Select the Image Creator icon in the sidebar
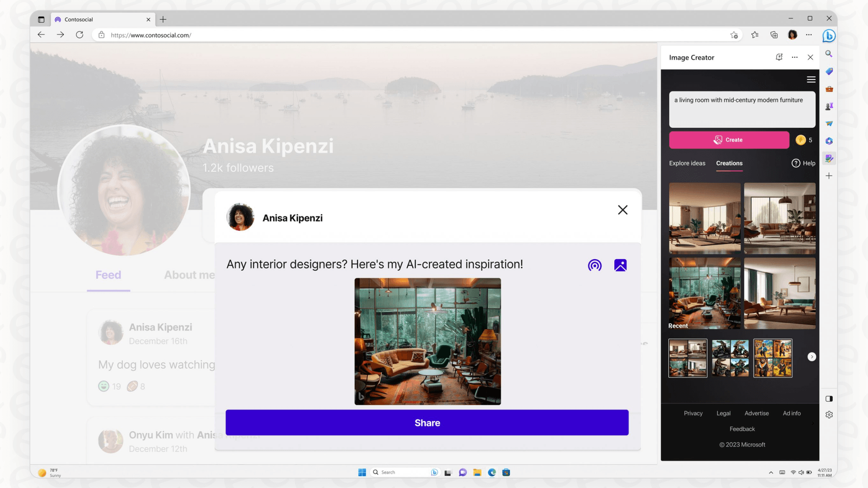 [829, 158]
